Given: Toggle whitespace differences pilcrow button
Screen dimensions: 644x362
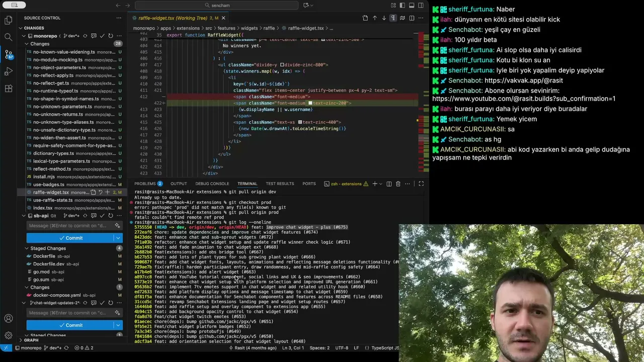Looking at the screenshot, I should [393, 18].
